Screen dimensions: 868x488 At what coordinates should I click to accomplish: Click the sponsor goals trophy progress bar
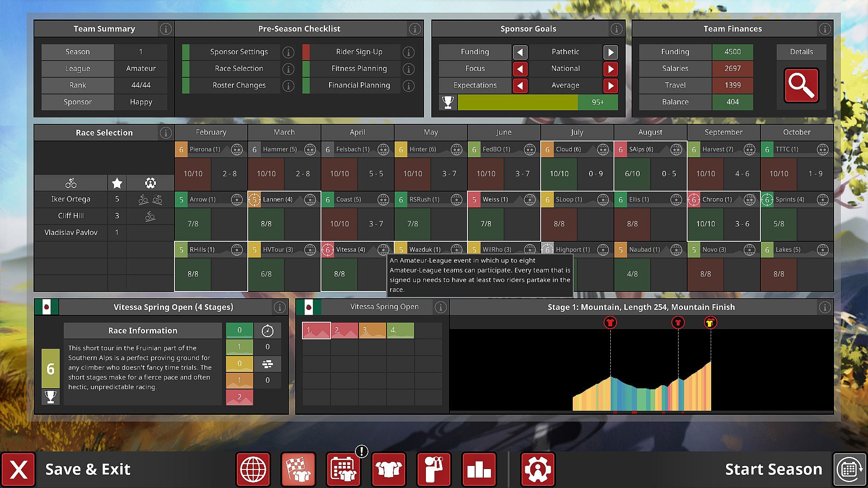[537, 102]
